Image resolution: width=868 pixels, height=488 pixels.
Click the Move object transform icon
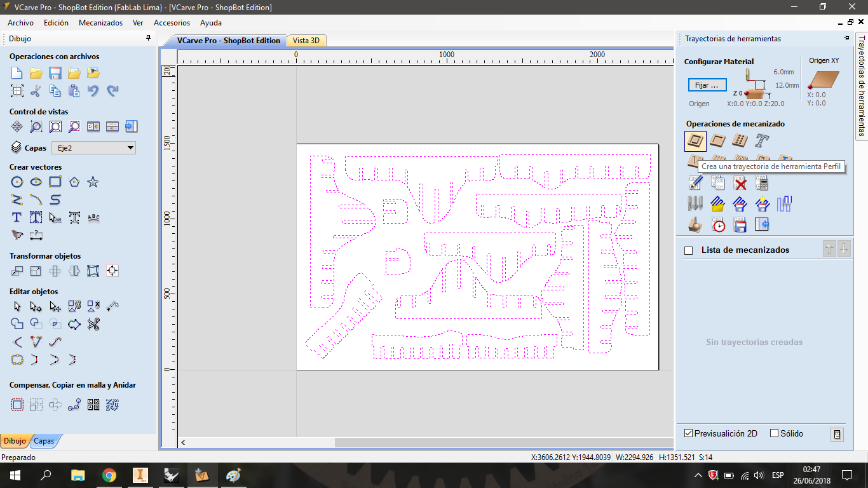[x=17, y=271]
